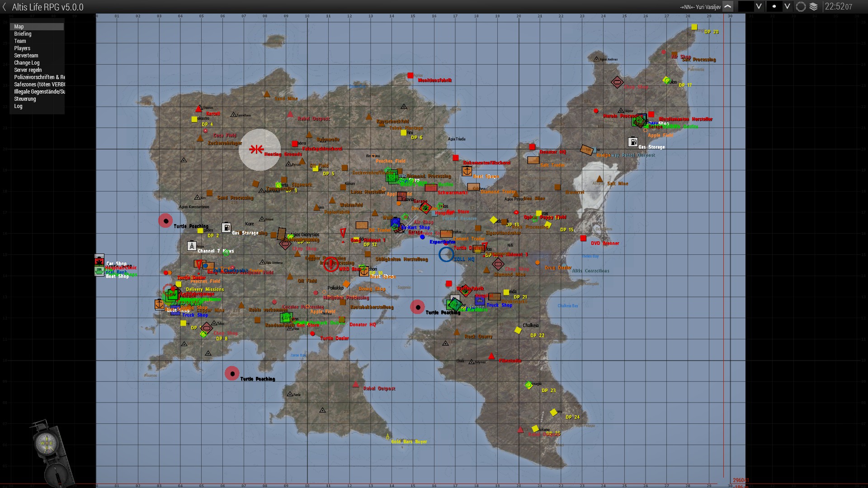Collapse the player name panel arrow
Screen dimensions: 868x488
pyautogui.click(x=727, y=7)
